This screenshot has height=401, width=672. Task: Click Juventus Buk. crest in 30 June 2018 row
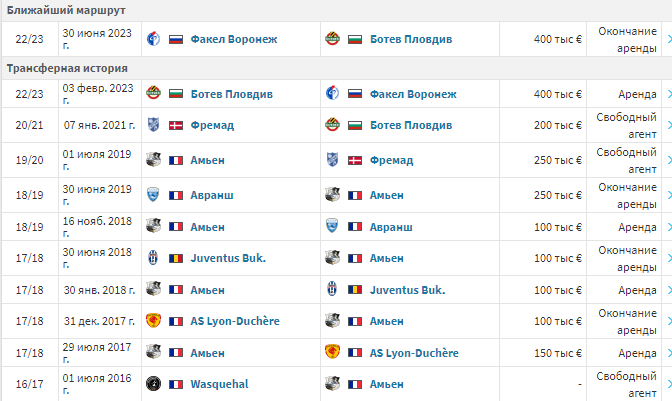[153, 258]
